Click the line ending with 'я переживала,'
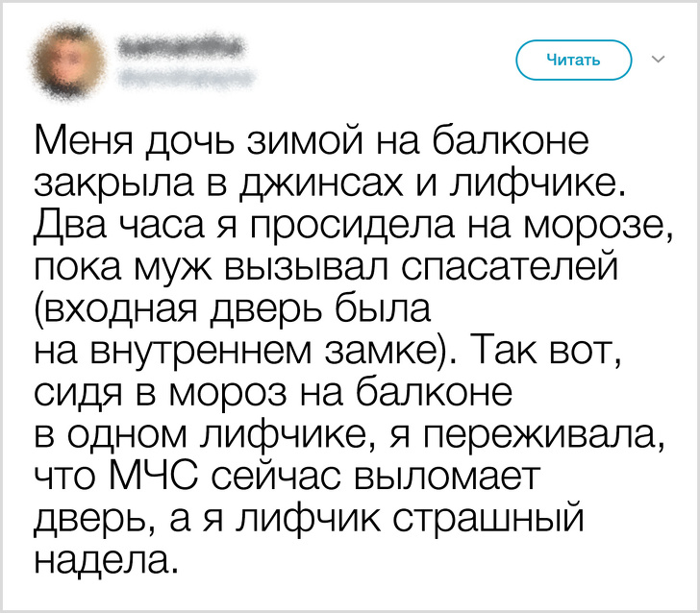Image resolution: width=700 pixels, height=613 pixels. (349, 432)
